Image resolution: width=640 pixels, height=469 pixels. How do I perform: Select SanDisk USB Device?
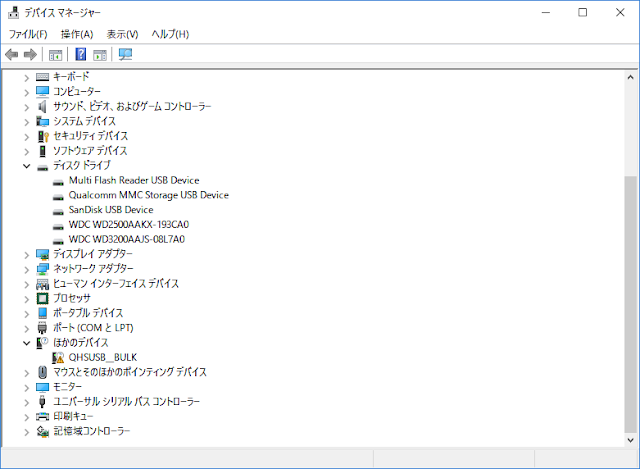coord(111,210)
